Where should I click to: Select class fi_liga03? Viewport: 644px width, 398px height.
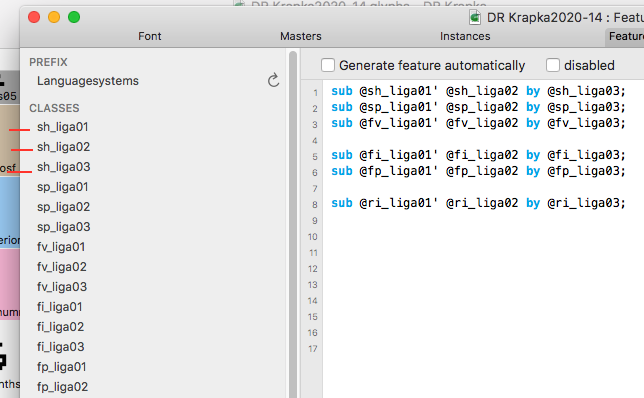(61, 347)
